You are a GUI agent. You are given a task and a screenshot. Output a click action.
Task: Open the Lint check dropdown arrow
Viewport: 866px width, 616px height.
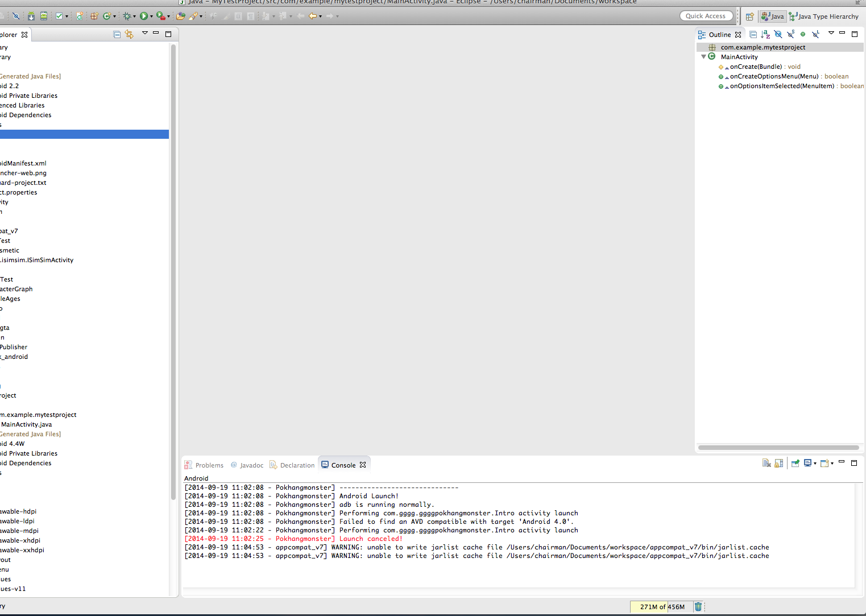point(67,16)
